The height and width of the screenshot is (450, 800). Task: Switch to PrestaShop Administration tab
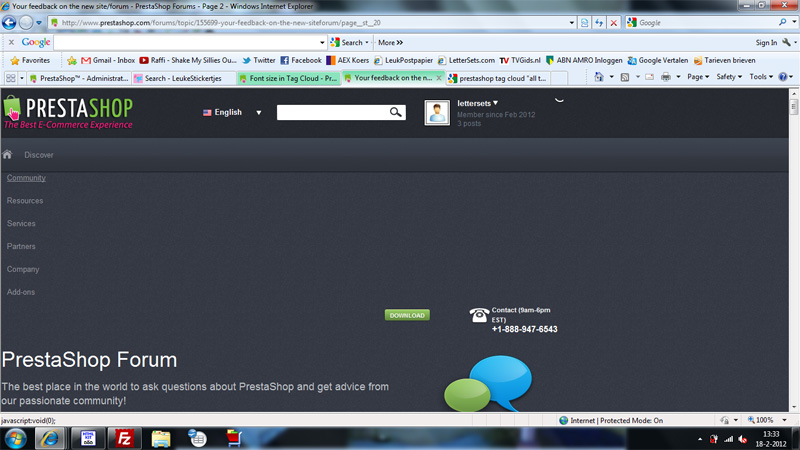[x=79, y=78]
